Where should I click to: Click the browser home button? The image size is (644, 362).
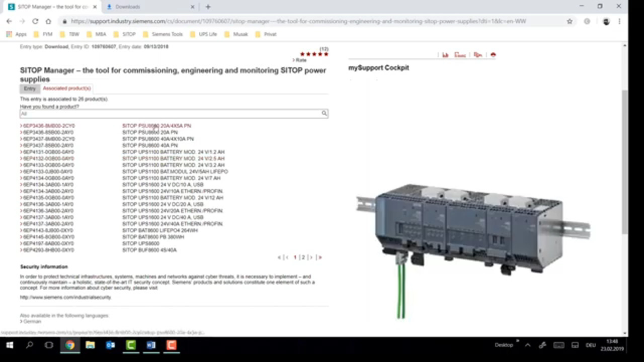(x=48, y=22)
